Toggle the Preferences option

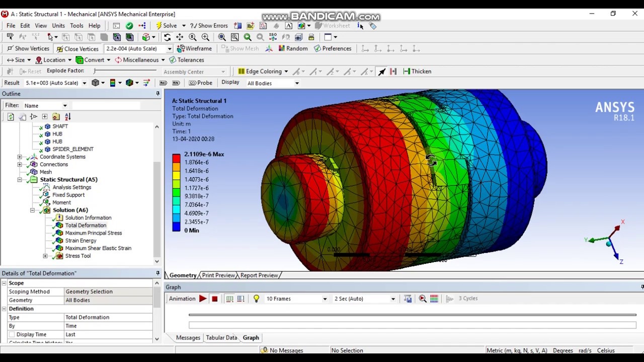(x=332, y=49)
